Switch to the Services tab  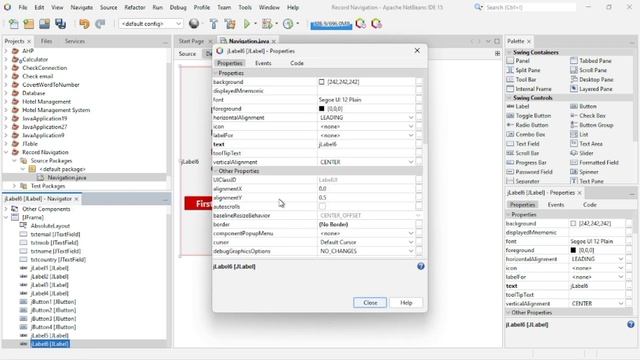75,41
